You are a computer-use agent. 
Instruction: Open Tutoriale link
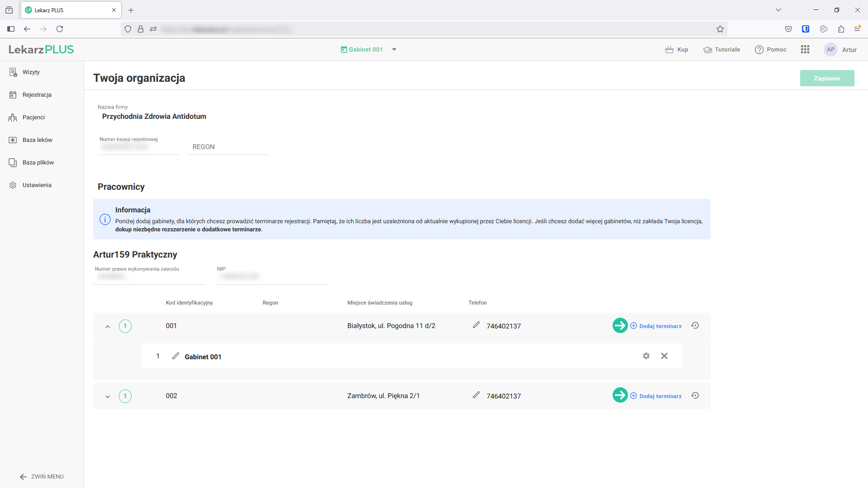coord(722,50)
